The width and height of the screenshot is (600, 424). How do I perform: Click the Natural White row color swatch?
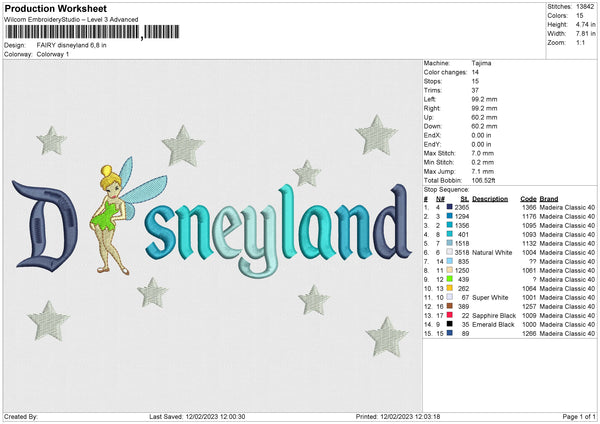point(449,252)
